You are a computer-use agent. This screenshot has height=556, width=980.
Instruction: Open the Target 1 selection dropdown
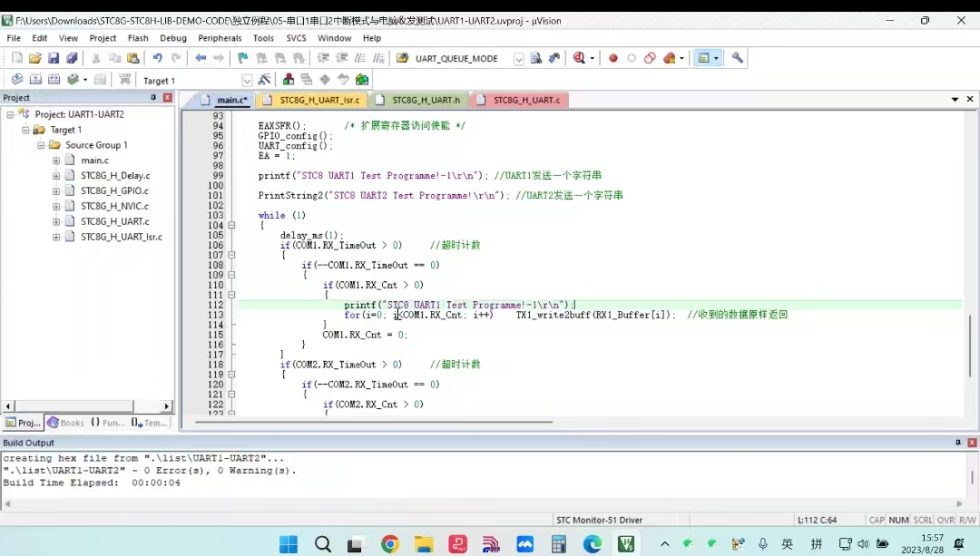pyautogui.click(x=247, y=80)
